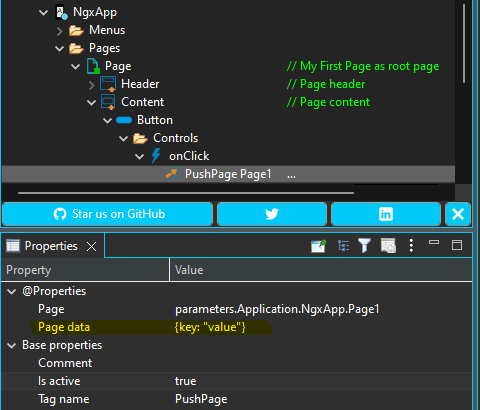This screenshot has width=480, height=410.
Task: Click the LinkedIn share button
Action: [386, 214]
